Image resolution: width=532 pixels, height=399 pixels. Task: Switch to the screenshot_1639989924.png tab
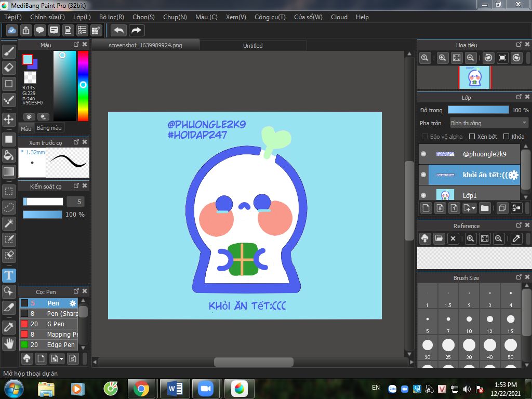[x=145, y=45]
